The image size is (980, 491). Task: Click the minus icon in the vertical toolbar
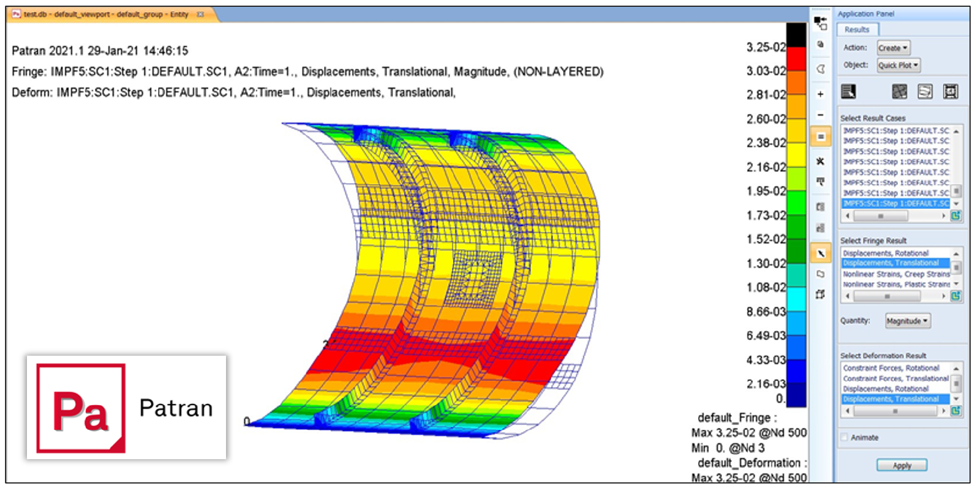820,115
